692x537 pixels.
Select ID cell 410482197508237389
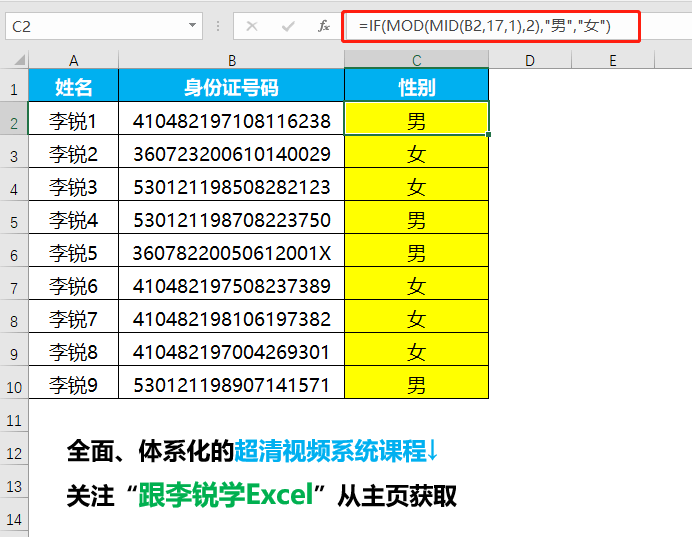coord(232,284)
